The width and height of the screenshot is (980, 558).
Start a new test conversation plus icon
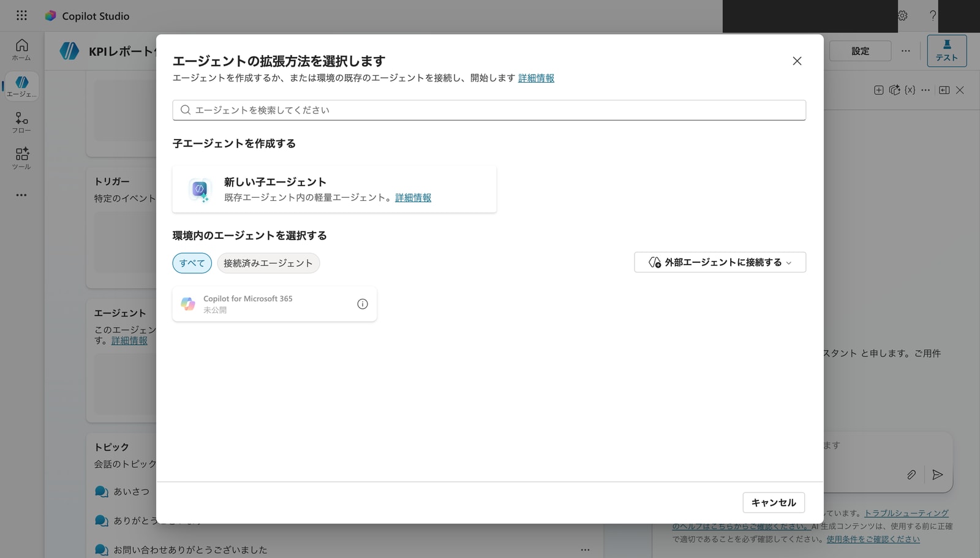878,90
